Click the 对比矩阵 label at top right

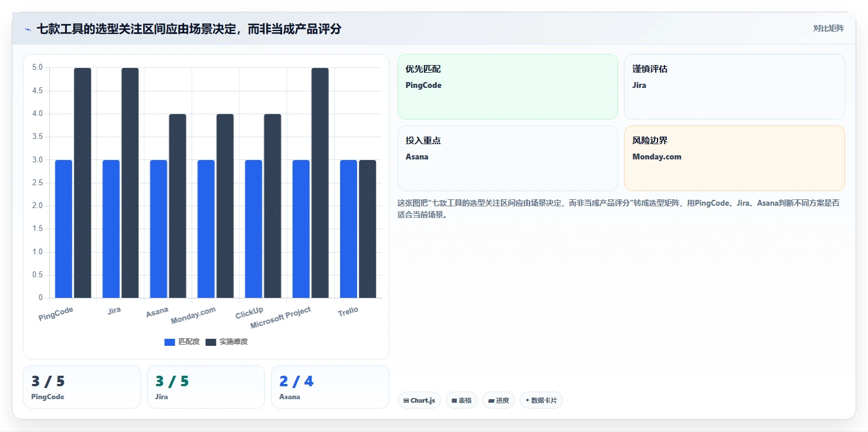click(828, 29)
